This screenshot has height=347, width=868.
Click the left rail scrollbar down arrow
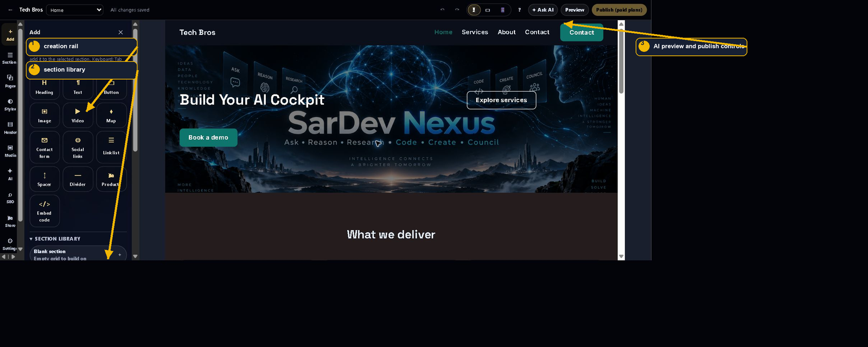[x=20, y=249]
